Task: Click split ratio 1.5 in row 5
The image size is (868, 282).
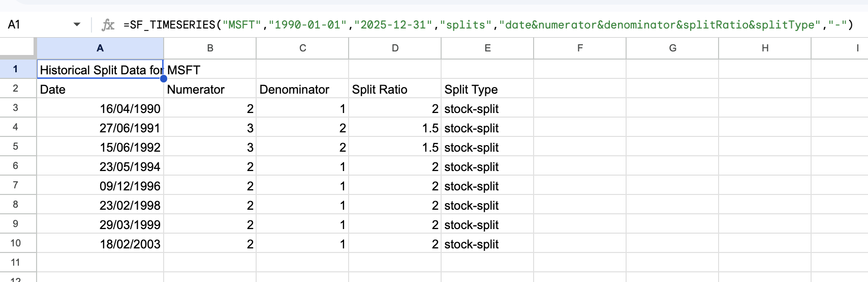Action: coord(395,147)
